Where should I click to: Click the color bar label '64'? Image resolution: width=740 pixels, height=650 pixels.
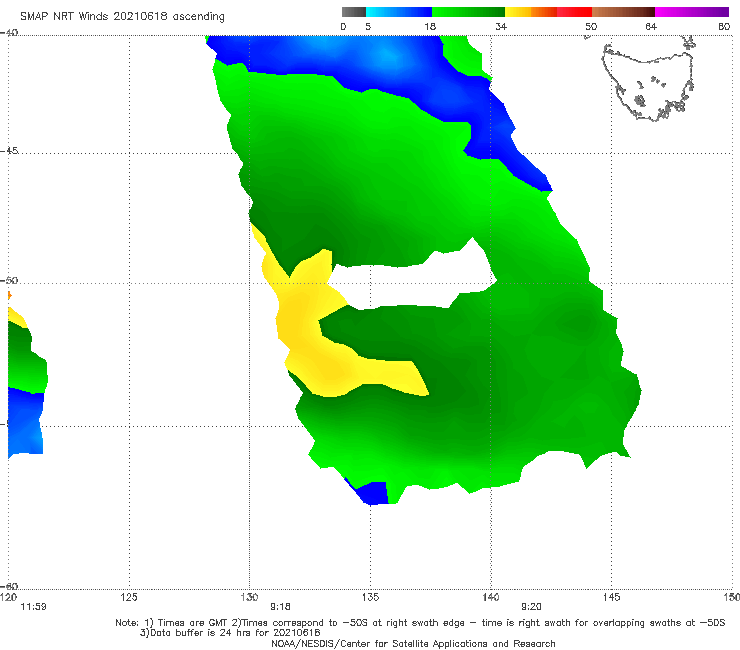[651, 26]
